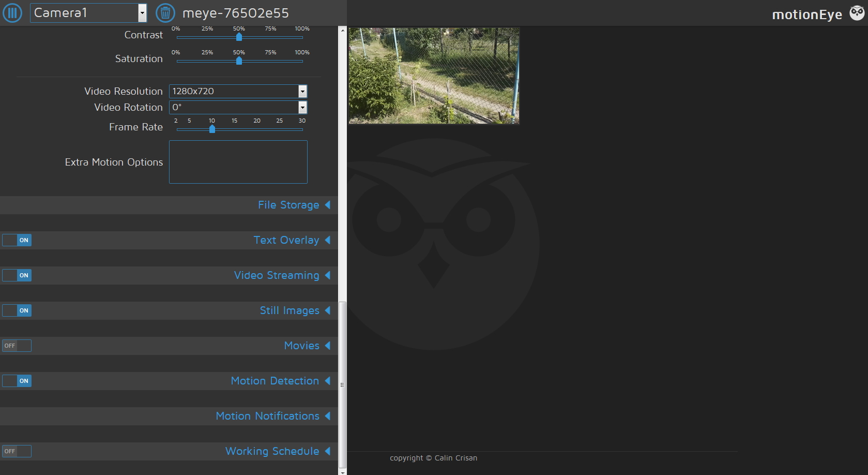Open the Video Resolution dropdown
Viewport: 868px width, 475px height.
(238, 91)
